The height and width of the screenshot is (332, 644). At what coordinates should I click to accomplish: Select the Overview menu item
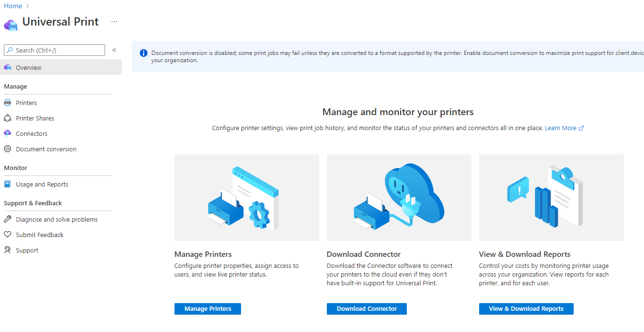[x=61, y=67]
